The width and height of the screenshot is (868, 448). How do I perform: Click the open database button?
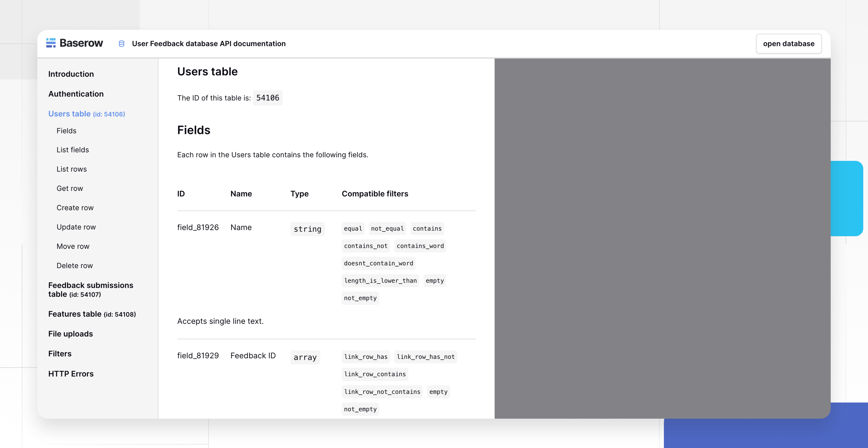coord(788,43)
